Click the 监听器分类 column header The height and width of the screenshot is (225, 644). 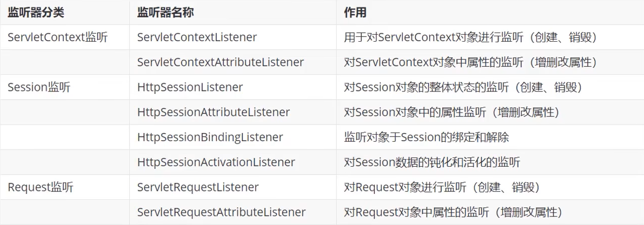(x=36, y=13)
